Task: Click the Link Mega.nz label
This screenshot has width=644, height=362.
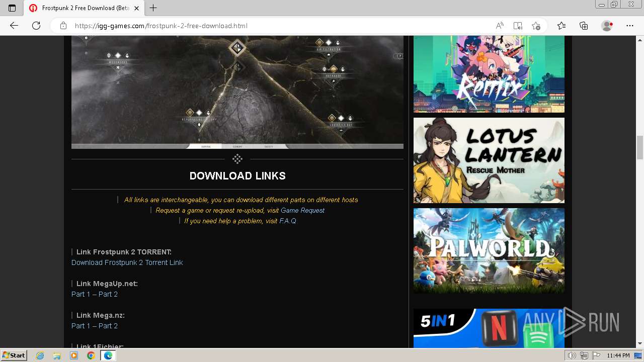Action: click(101, 315)
